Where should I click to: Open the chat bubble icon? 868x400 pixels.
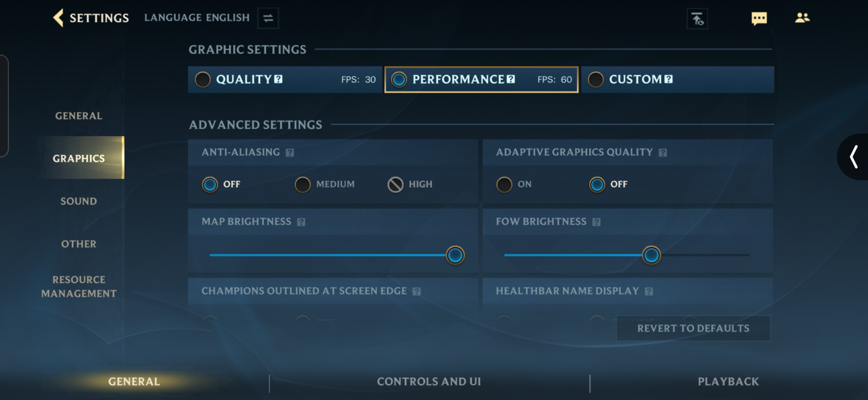(759, 18)
